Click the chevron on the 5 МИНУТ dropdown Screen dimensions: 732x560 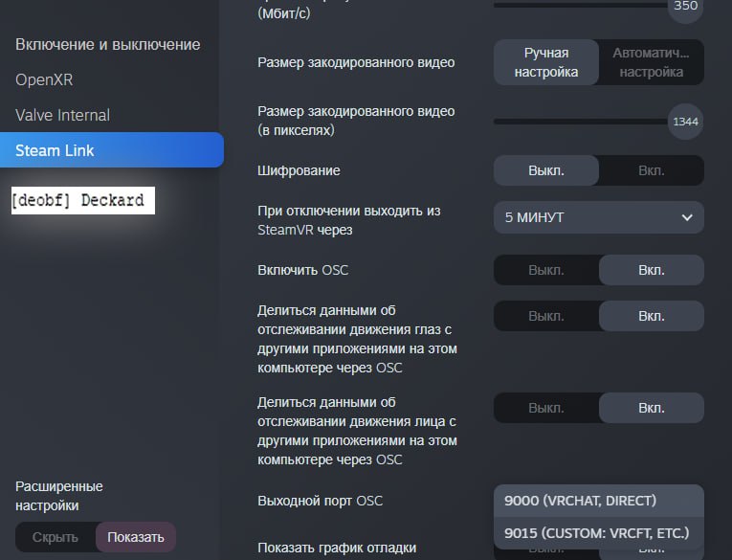coord(686,217)
